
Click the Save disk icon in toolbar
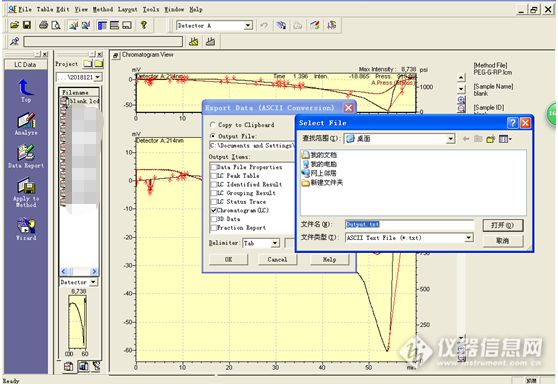click(x=27, y=25)
